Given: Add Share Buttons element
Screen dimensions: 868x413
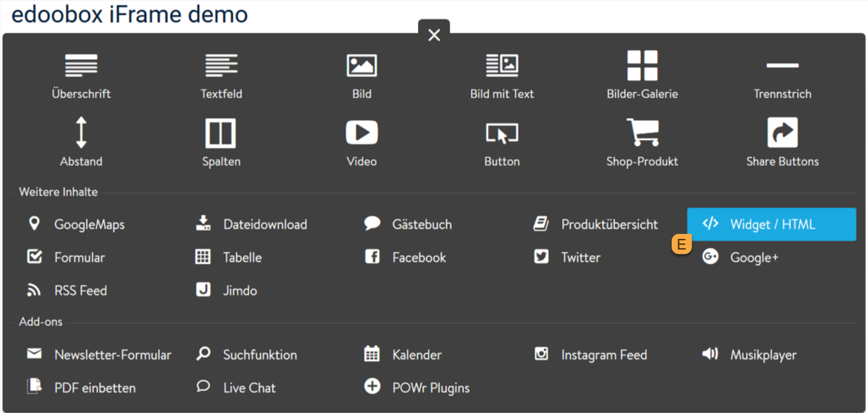Looking at the screenshot, I should click(782, 142).
